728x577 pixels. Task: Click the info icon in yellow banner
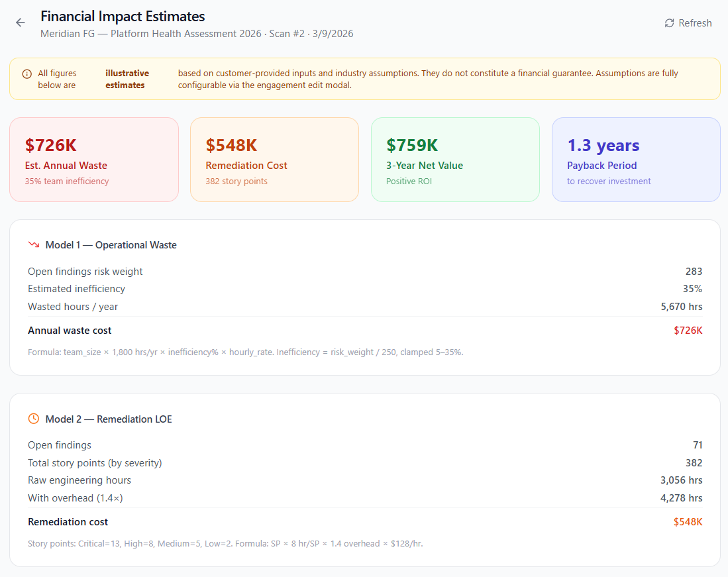26,74
